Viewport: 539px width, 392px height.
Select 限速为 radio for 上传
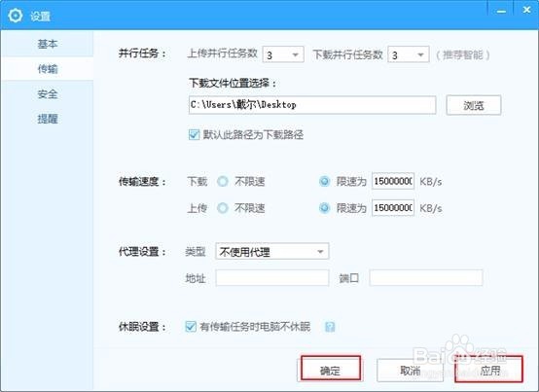(x=325, y=208)
